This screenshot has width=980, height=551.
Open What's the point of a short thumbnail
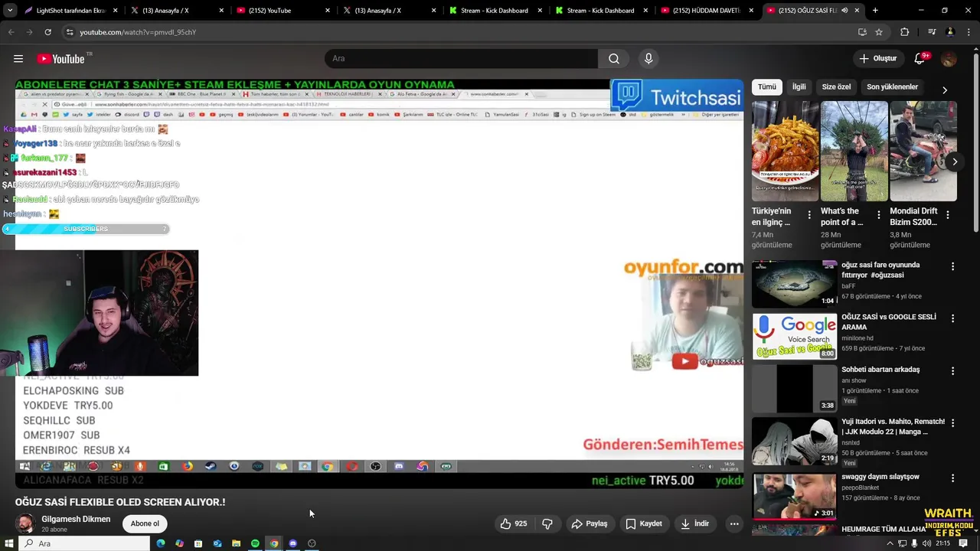click(854, 151)
